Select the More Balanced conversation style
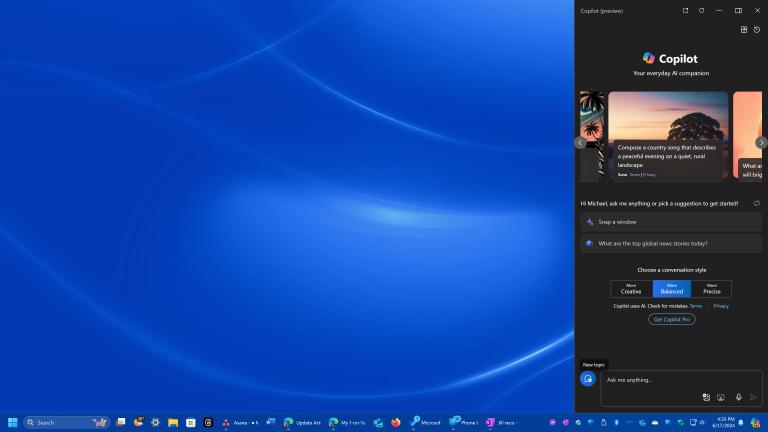Image resolution: width=768 pixels, height=432 pixels. (x=671, y=289)
